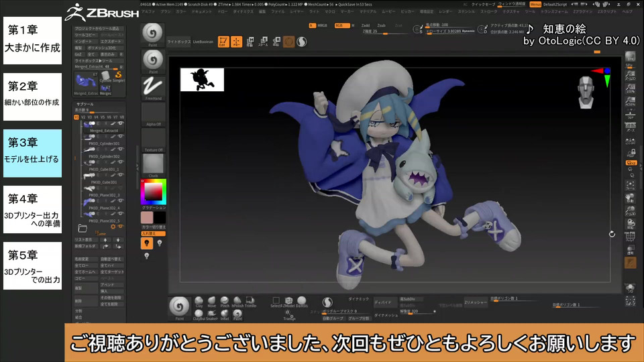The height and width of the screenshot is (362, 644).
Task: Click the リスト表示 button
Action: (85, 240)
